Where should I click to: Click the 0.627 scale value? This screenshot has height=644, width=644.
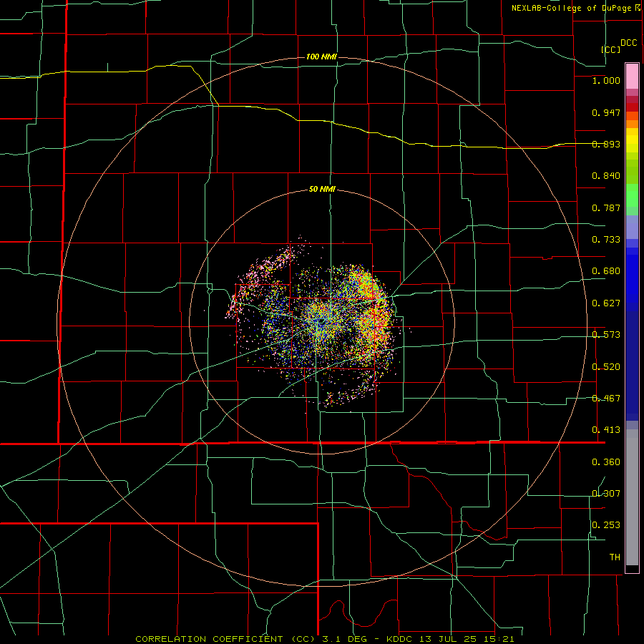606,303
